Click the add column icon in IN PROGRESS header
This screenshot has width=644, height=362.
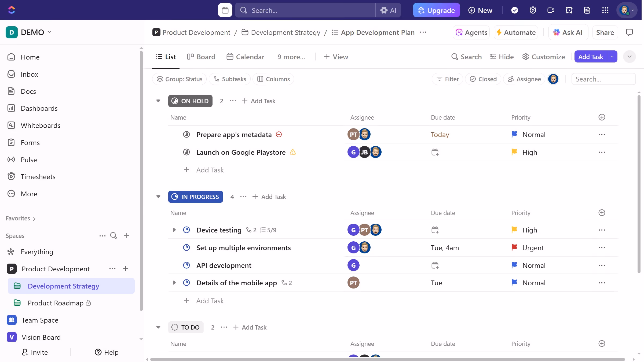click(x=602, y=213)
